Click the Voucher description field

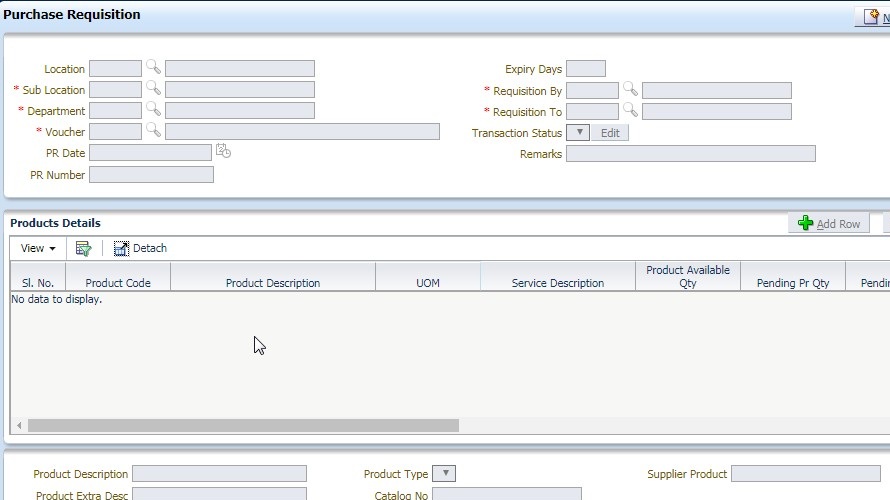click(x=303, y=132)
